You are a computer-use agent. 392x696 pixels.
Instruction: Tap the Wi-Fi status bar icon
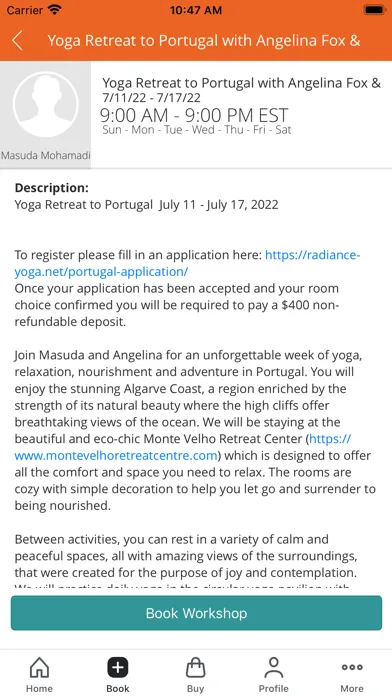tap(55, 10)
